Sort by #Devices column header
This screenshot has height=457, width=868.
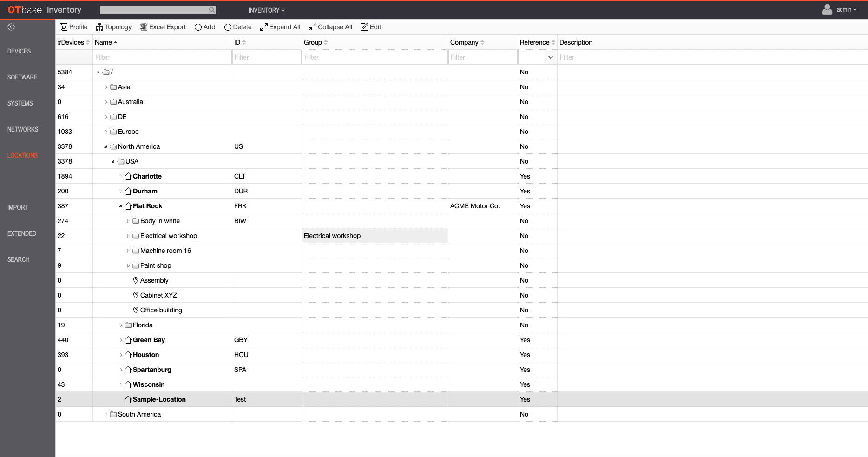click(x=73, y=42)
